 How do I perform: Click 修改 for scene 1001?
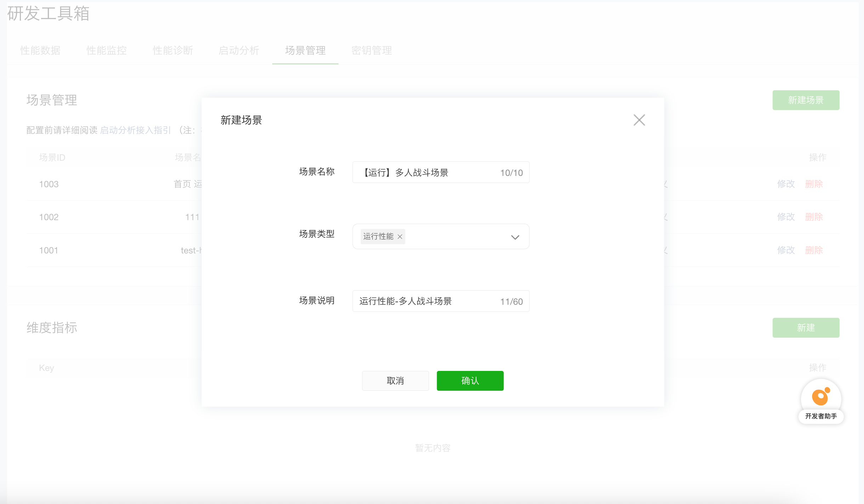click(x=786, y=250)
